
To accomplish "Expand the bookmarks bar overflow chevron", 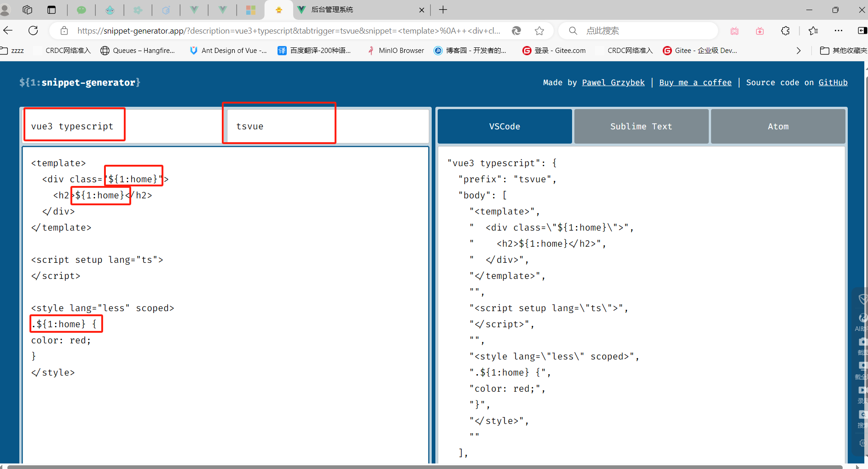I will tap(799, 51).
